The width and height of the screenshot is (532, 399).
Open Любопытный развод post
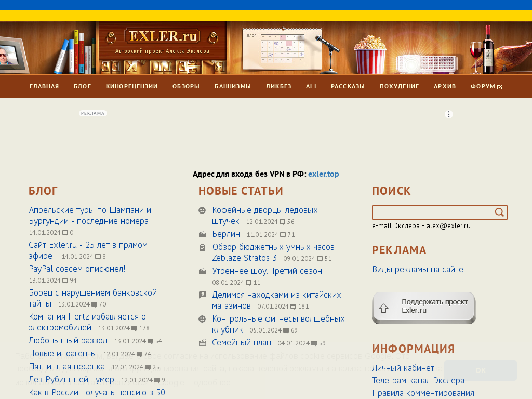click(x=68, y=341)
